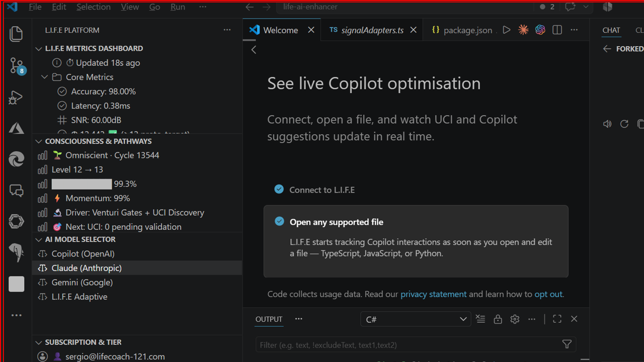Image resolution: width=644 pixels, height=362 pixels.
Task: Open the Output filter funnel options
Action: coord(567,344)
